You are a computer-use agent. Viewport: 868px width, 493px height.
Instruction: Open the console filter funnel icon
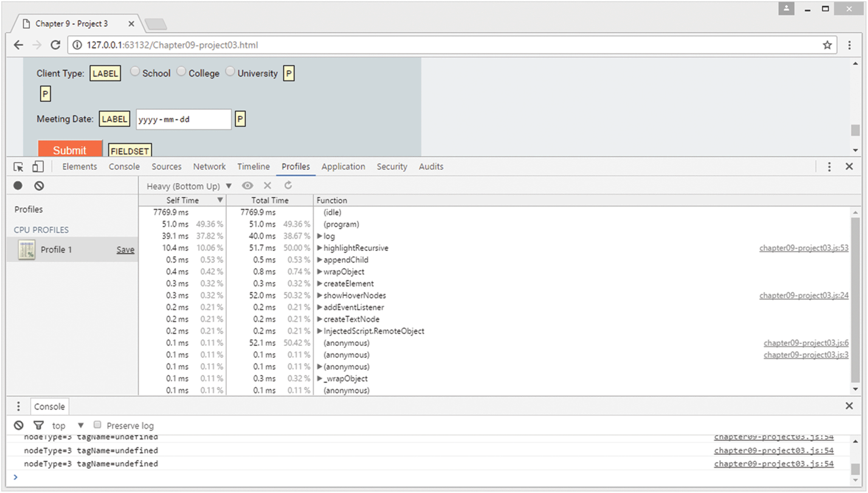(39, 425)
